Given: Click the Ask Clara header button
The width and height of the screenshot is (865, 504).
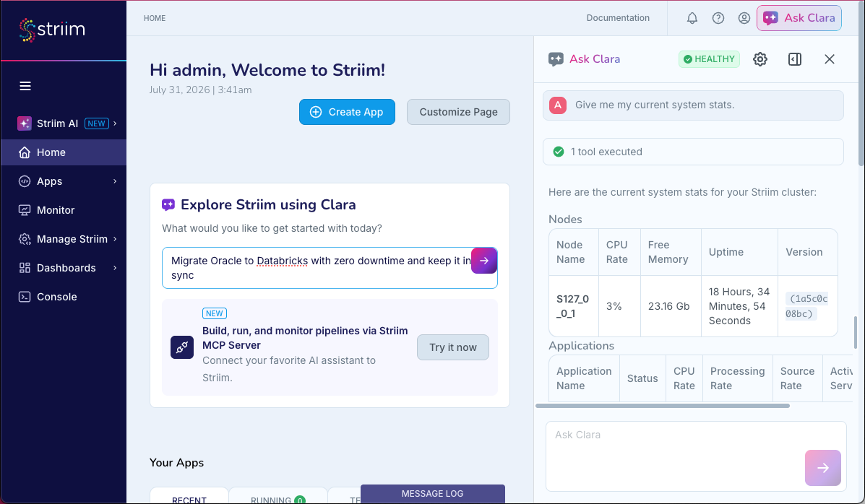Looking at the screenshot, I should point(799,18).
